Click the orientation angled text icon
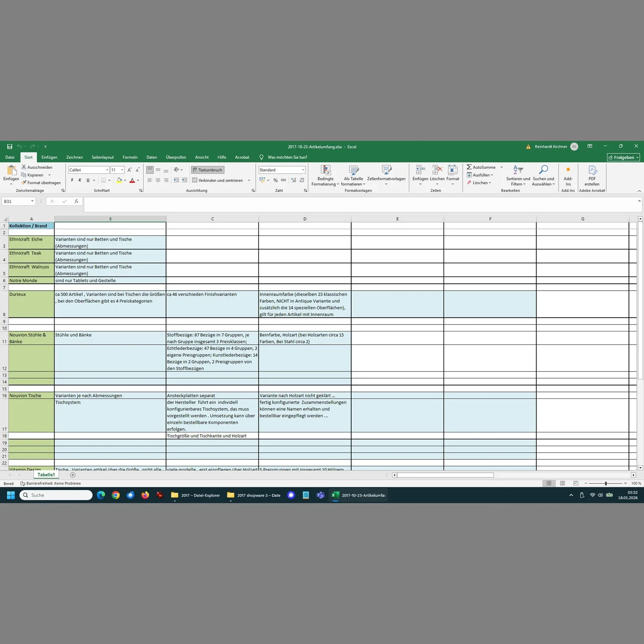The height and width of the screenshot is (644, 644). click(x=176, y=170)
